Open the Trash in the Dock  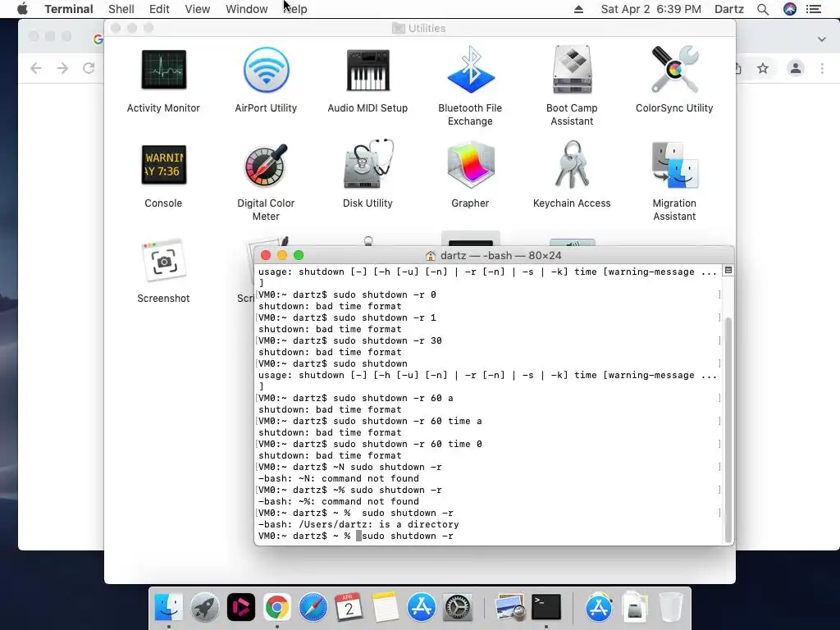click(670, 607)
